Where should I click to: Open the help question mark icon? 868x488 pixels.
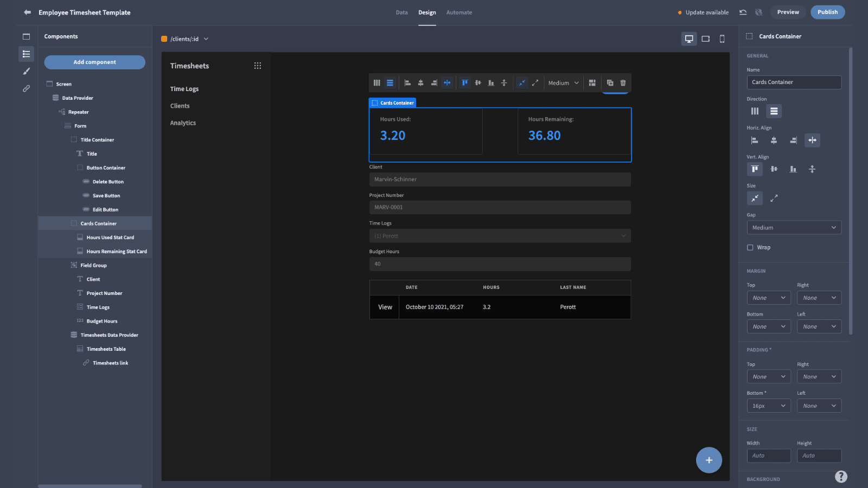(x=841, y=477)
